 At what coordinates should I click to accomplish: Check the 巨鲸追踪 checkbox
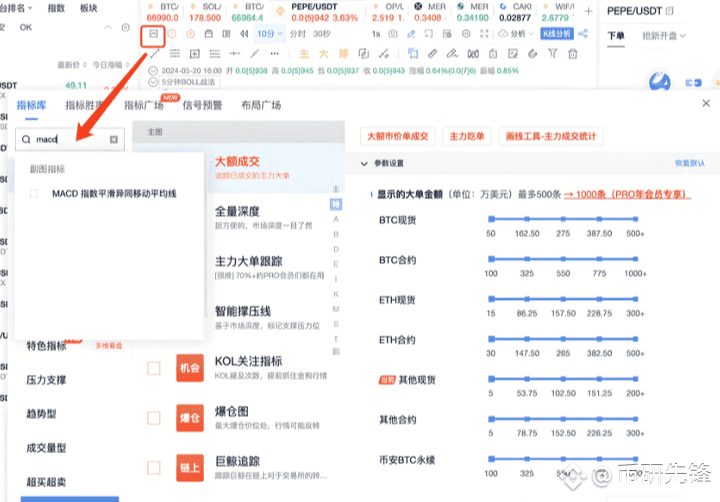(x=154, y=468)
